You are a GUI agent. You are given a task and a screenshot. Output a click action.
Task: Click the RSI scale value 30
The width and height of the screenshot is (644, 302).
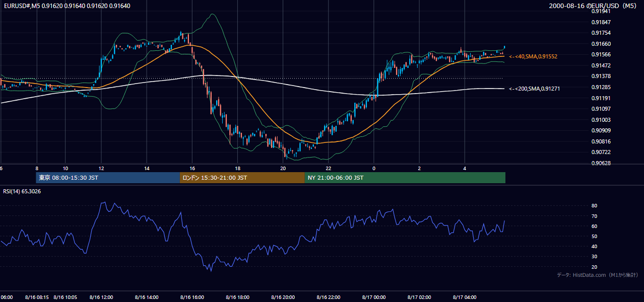pyautogui.click(x=594, y=257)
